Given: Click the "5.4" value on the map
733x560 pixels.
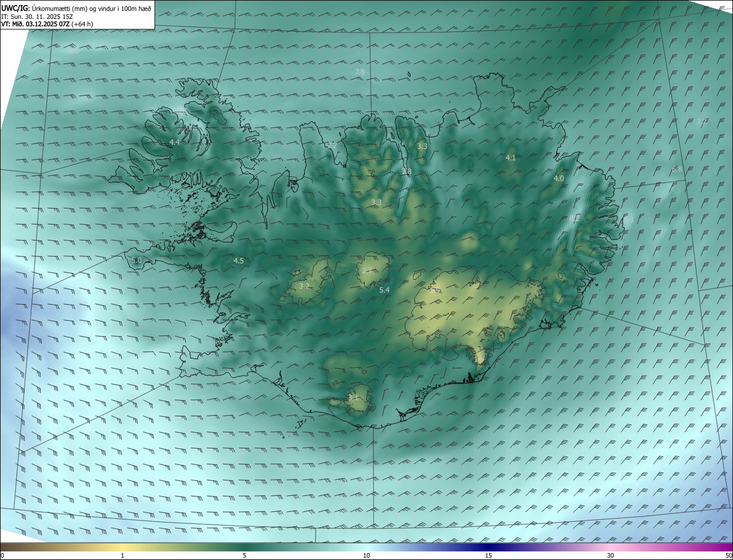Looking at the screenshot, I should (384, 290).
